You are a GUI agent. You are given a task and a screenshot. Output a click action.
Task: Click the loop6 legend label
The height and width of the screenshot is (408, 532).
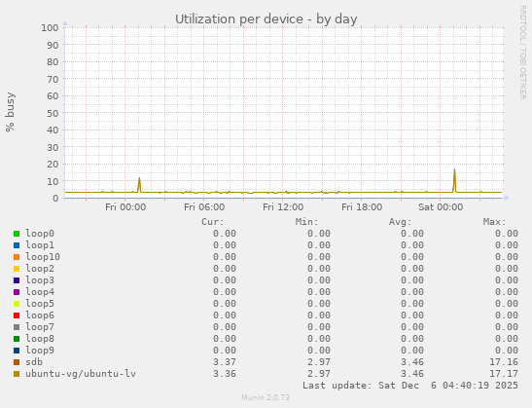coord(40,315)
